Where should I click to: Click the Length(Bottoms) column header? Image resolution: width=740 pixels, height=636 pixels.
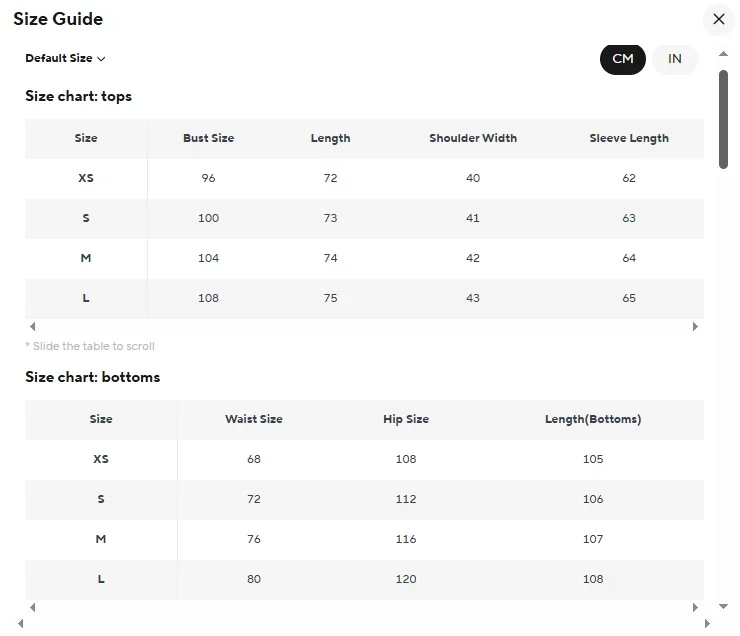pos(593,419)
